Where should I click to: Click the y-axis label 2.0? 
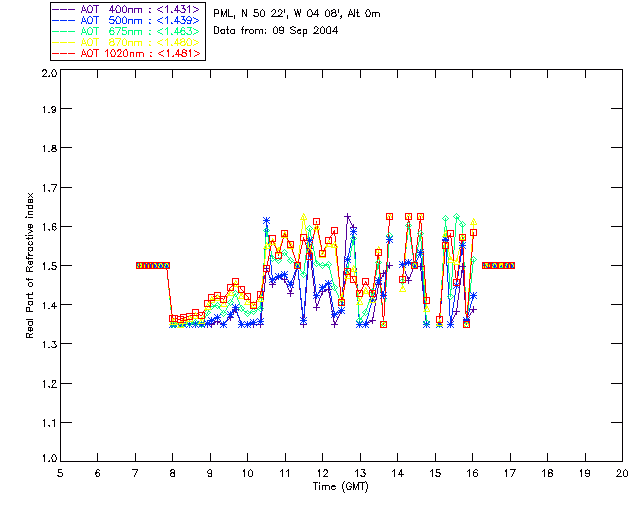tap(49, 73)
